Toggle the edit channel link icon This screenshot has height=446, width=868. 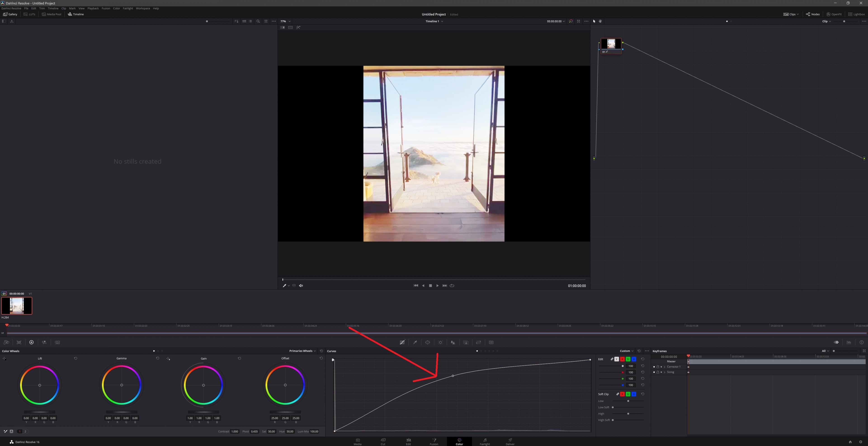click(612, 359)
